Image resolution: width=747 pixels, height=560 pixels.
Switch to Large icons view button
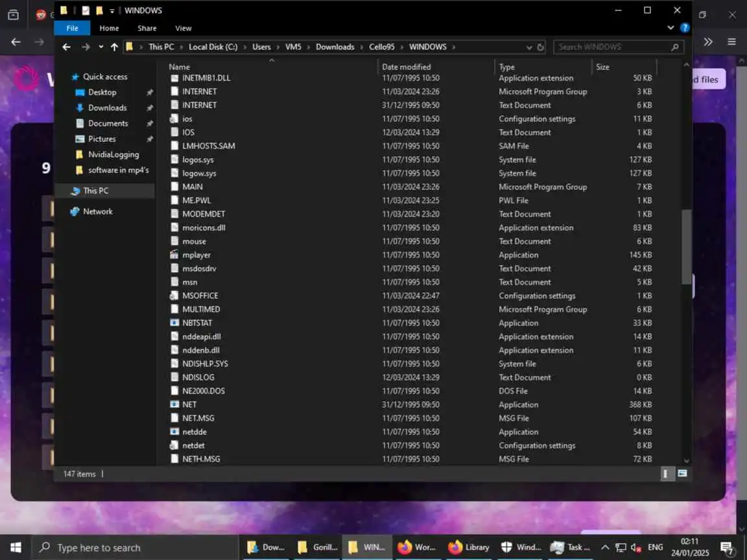click(682, 474)
